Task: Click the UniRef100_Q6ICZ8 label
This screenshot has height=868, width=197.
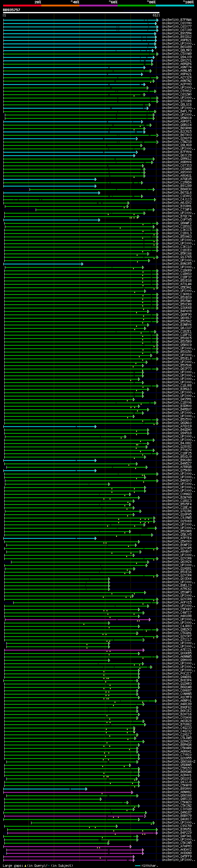Action: coord(177,155)
